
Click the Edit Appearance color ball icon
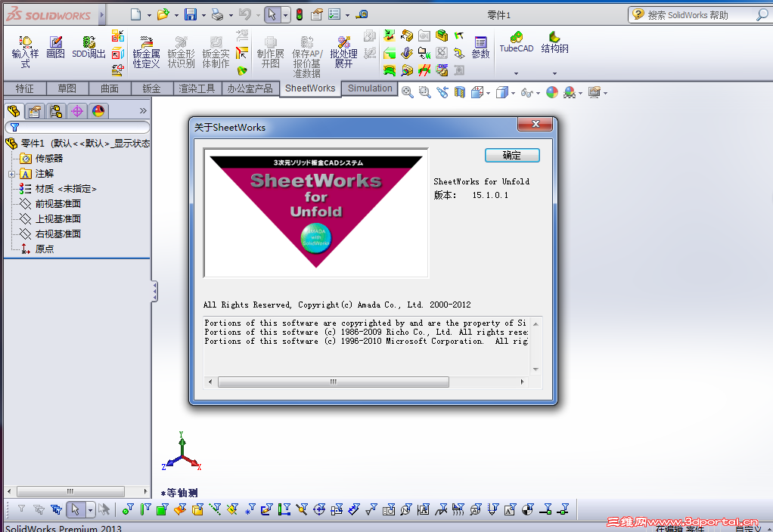pyautogui.click(x=552, y=92)
